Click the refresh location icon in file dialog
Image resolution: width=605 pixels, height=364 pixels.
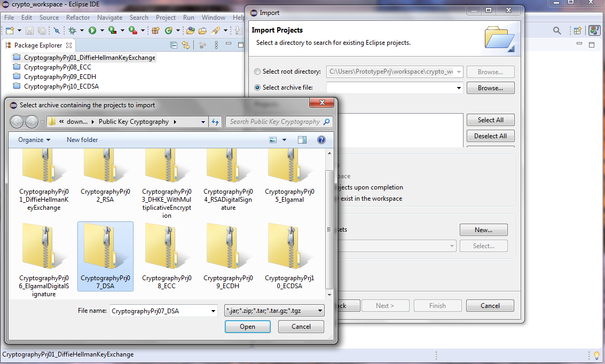pyautogui.click(x=215, y=122)
